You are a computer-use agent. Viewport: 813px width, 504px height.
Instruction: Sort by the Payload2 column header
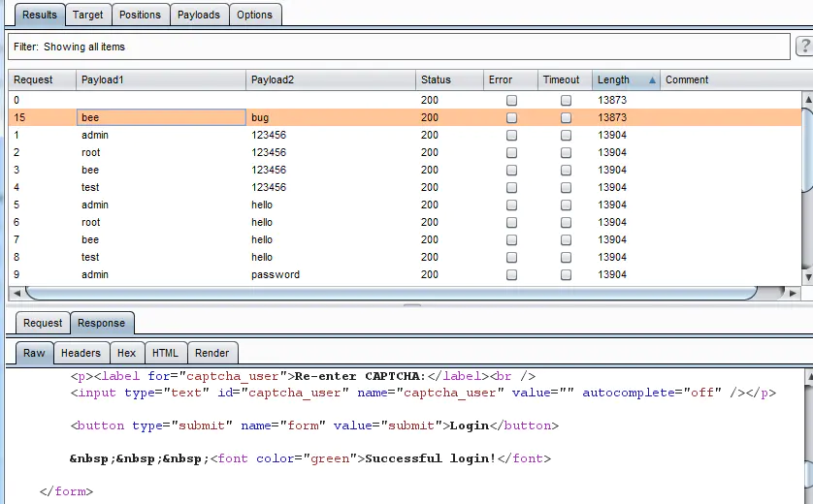tap(330, 79)
